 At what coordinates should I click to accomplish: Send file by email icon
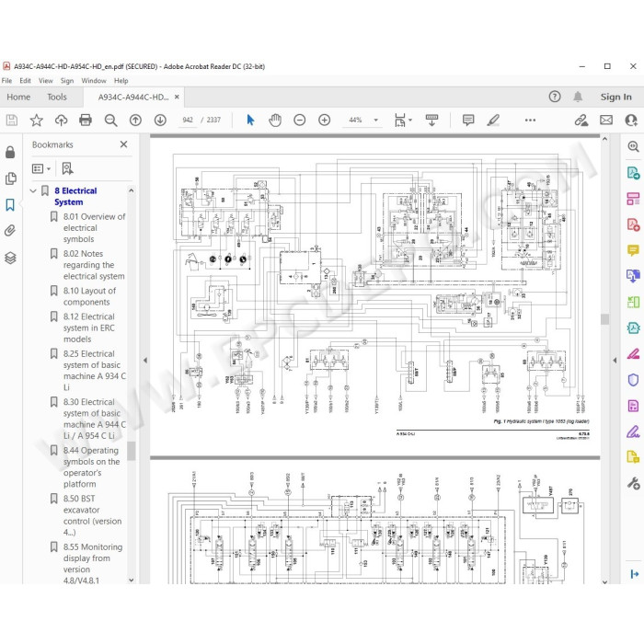pos(606,120)
